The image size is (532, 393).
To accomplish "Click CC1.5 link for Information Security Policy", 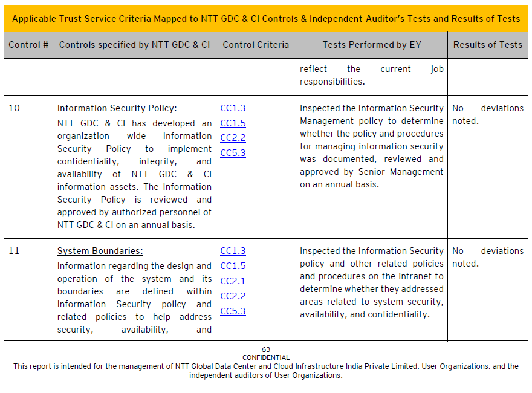I will pos(233,123).
